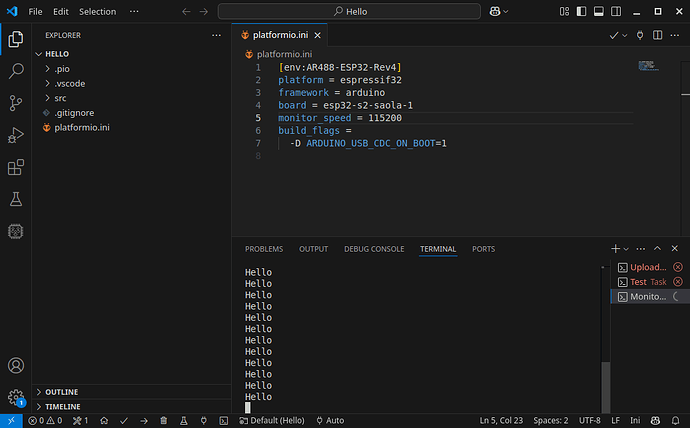Open the PlatformIO view in activity bar
The image size is (690, 428).
(x=16, y=231)
